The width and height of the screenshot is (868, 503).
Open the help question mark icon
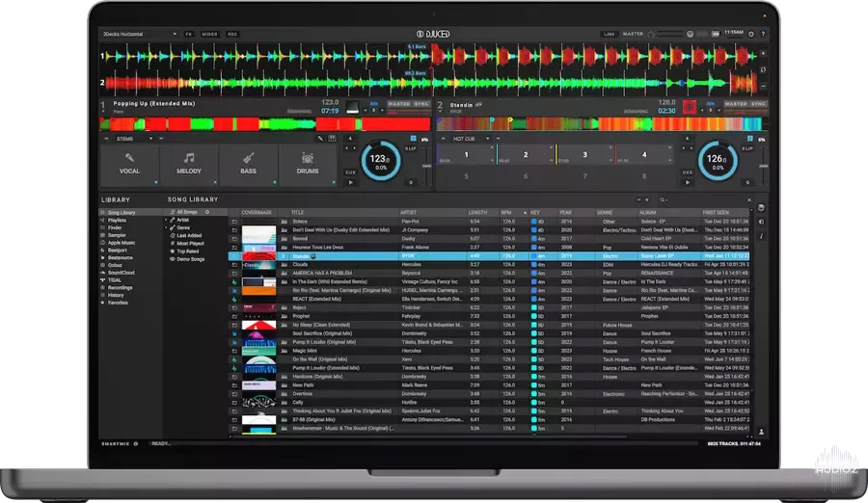[763, 34]
